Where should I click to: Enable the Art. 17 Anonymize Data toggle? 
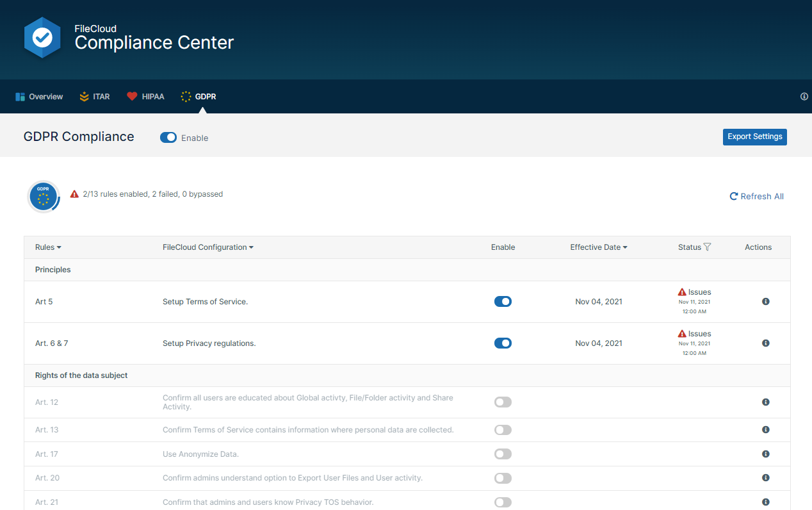(x=503, y=454)
